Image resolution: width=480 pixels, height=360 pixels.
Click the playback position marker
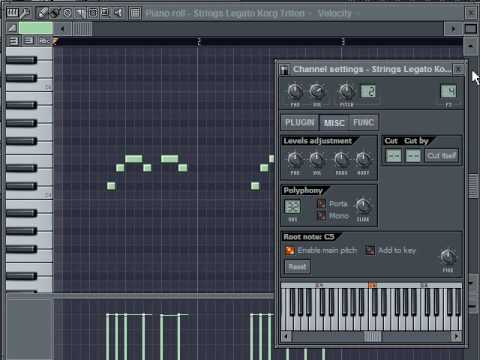[x=55, y=41]
